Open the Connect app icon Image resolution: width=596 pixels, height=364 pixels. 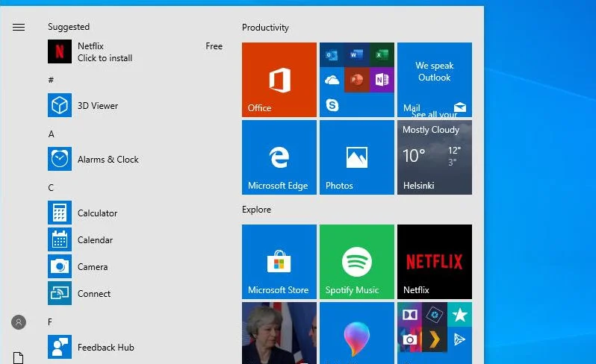60,293
